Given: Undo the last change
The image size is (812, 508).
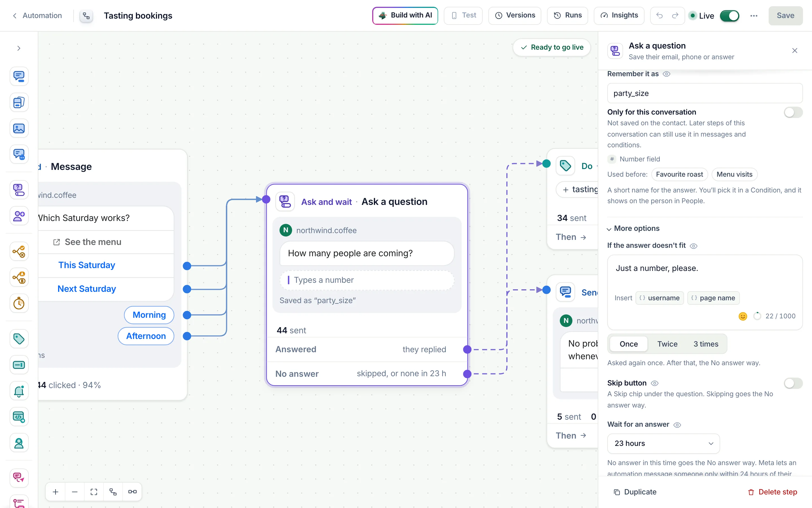Looking at the screenshot, I should pos(659,16).
